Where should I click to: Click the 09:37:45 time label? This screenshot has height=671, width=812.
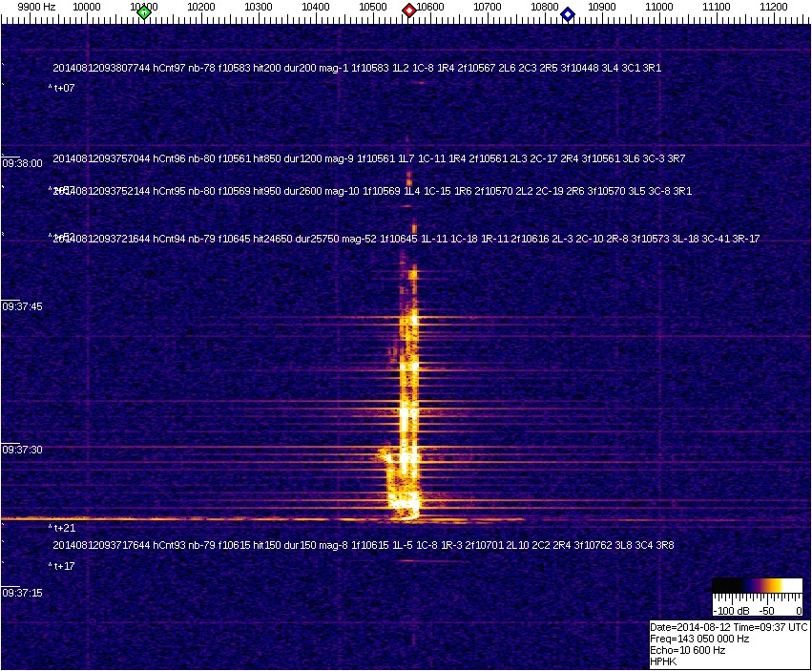tap(22, 306)
